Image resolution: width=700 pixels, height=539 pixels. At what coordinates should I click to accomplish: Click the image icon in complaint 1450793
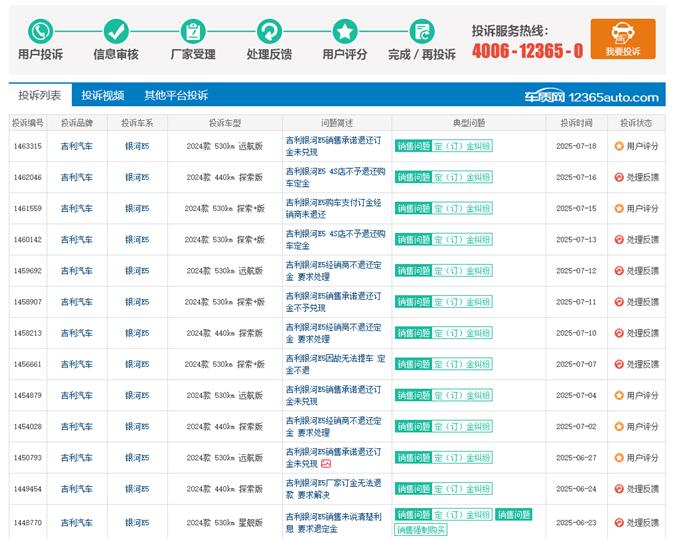[326, 464]
